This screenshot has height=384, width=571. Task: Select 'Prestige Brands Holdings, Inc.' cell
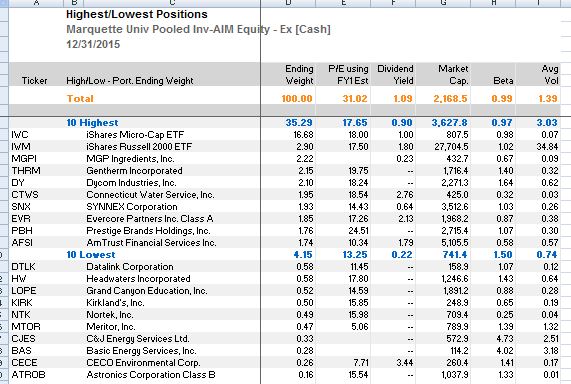pyautogui.click(x=148, y=231)
